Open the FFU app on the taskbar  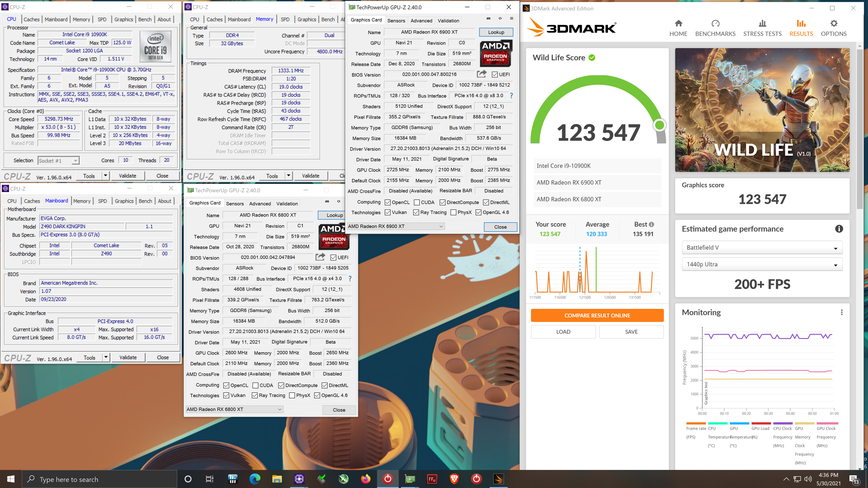click(x=432, y=479)
